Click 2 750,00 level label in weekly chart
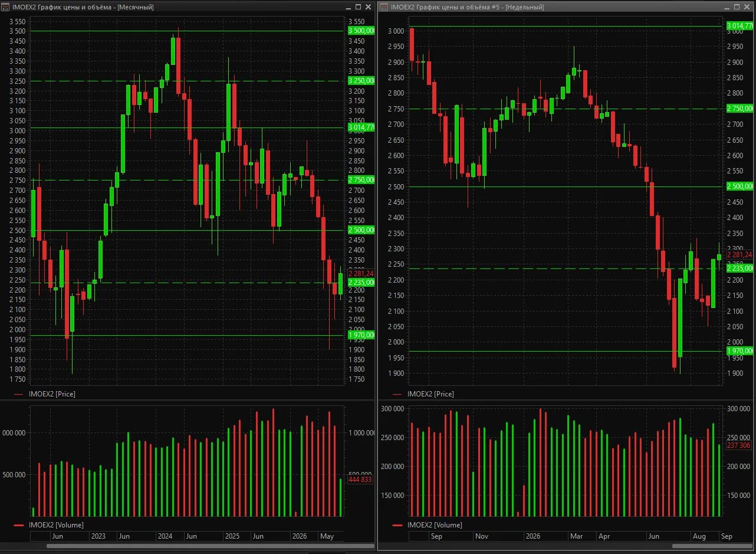The width and height of the screenshot is (756, 554). (x=739, y=109)
